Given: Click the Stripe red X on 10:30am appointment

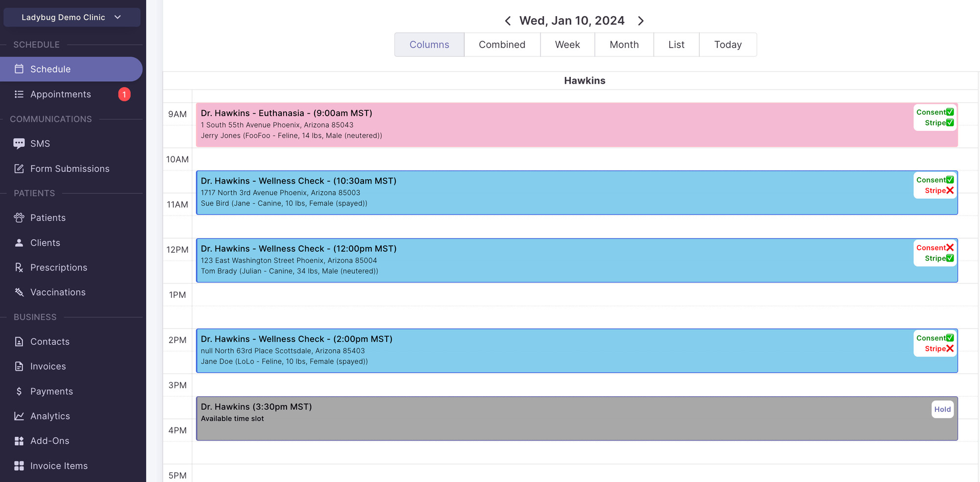Looking at the screenshot, I should tap(951, 190).
